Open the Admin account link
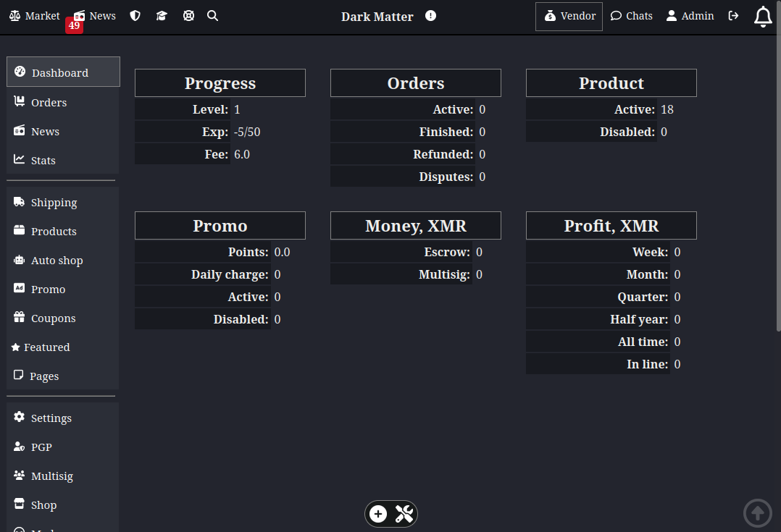Screen dimensions: 781x532 pyautogui.click(x=690, y=16)
